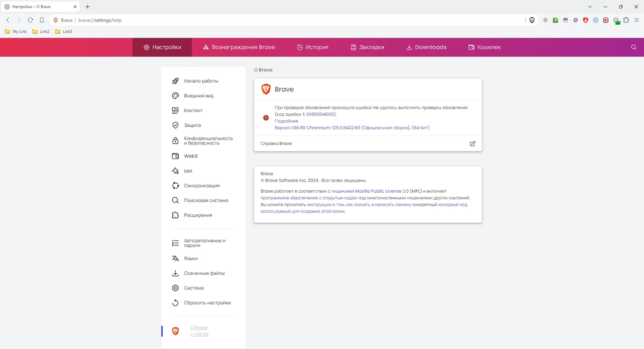Open the purple blocked-circle extension
Screen dimensions: 644x349
[575, 20]
